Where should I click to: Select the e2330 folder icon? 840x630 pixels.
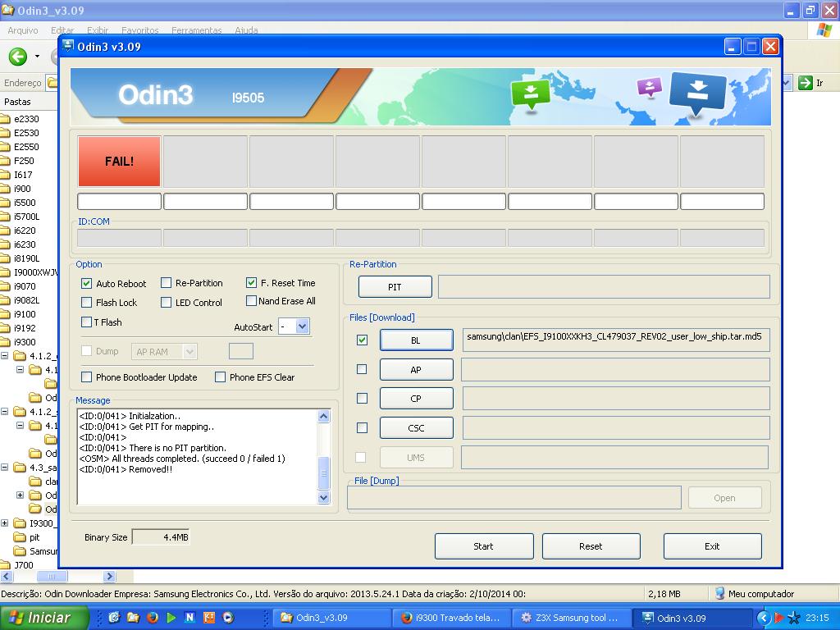(6, 119)
